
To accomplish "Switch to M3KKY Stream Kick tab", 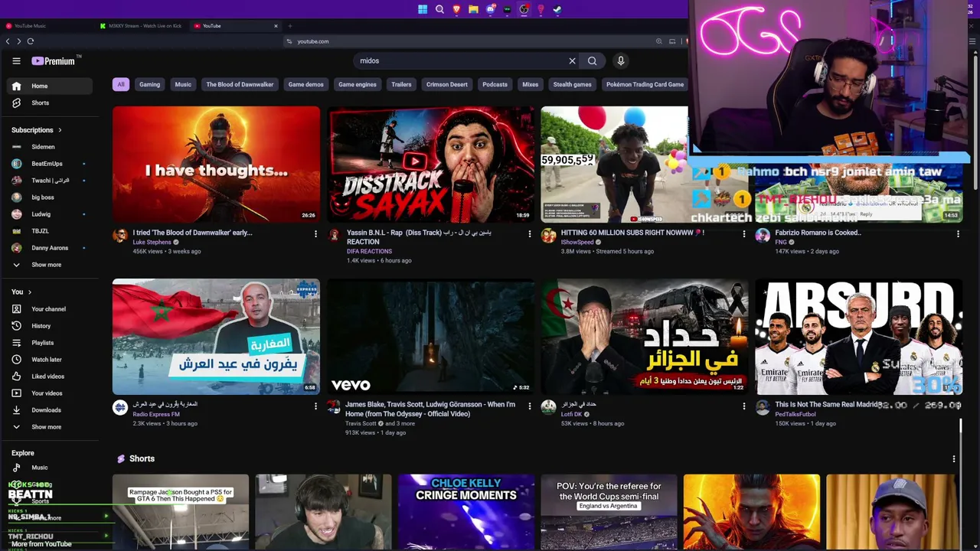I will pyautogui.click(x=142, y=26).
